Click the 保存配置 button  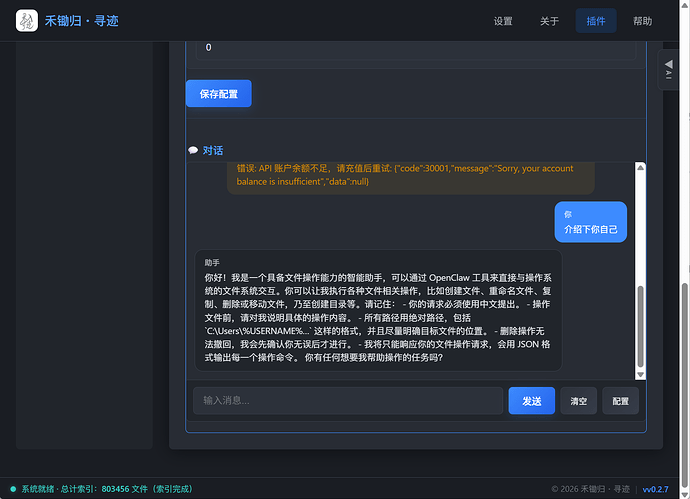click(219, 94)
